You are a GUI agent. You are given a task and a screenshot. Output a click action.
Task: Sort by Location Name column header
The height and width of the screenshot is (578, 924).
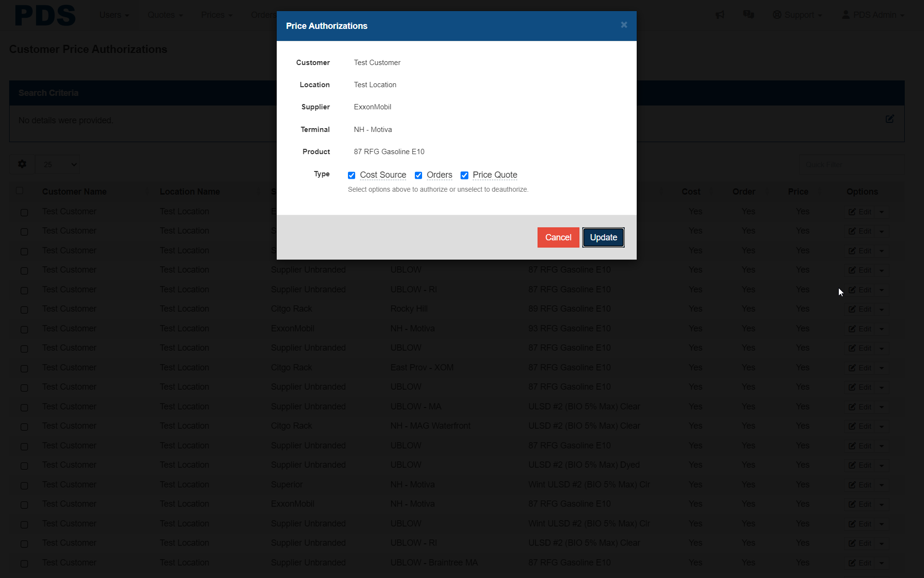coord(190,192)
